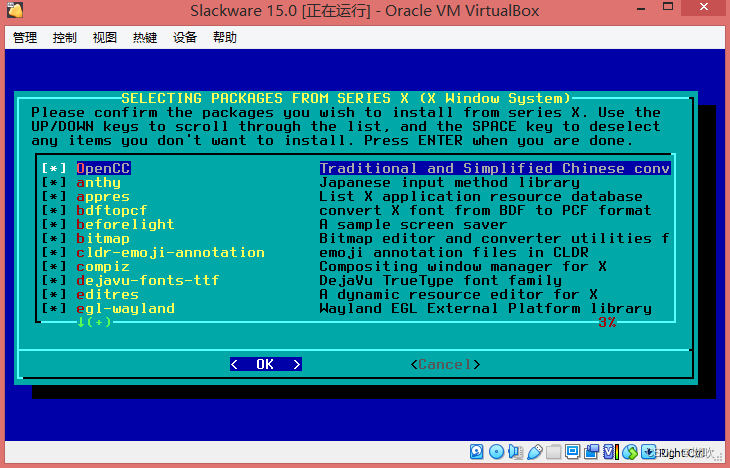
Task: Click the OK button
Action: pyautogui.click(x=265, y=364)
